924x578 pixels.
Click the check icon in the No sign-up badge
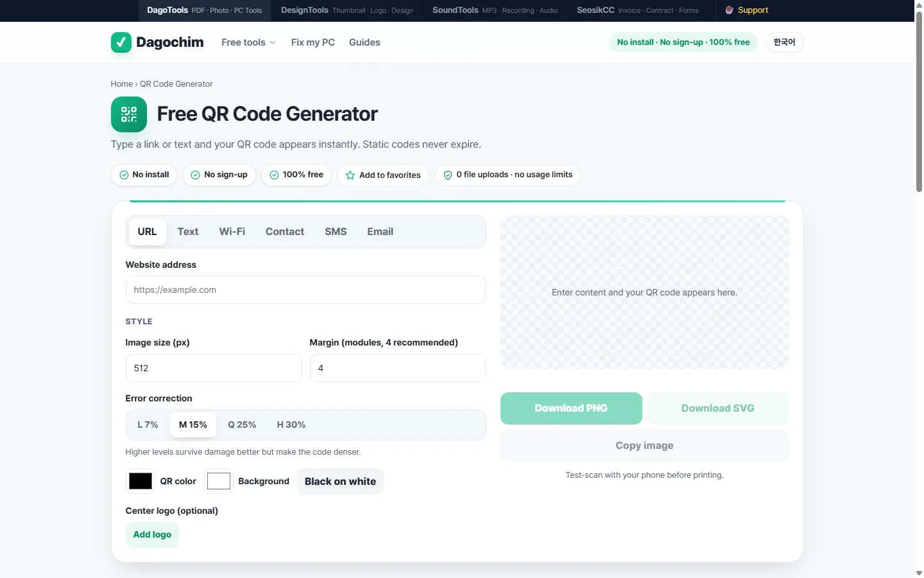click(x=195, y=175)
